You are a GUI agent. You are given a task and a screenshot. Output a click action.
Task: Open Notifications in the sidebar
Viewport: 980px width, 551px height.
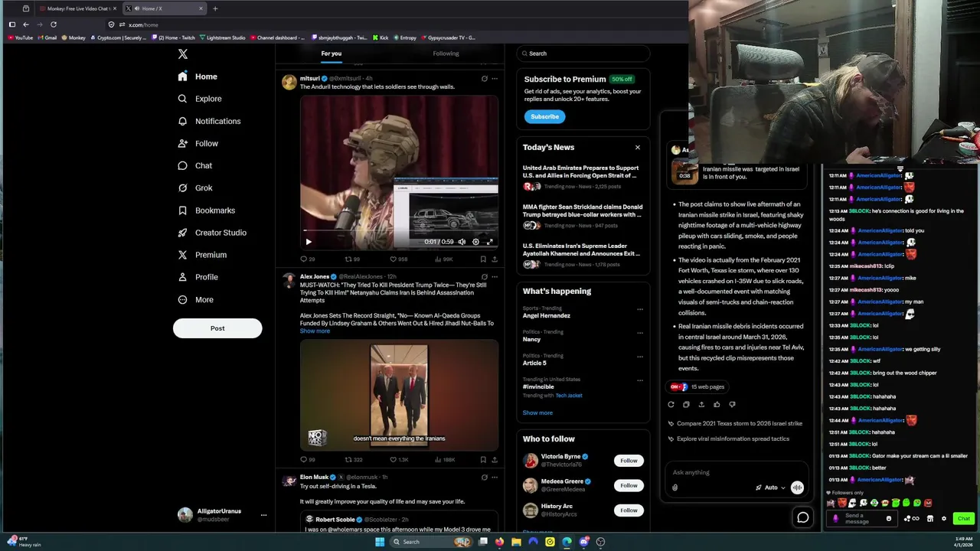[x=209, y=121]
